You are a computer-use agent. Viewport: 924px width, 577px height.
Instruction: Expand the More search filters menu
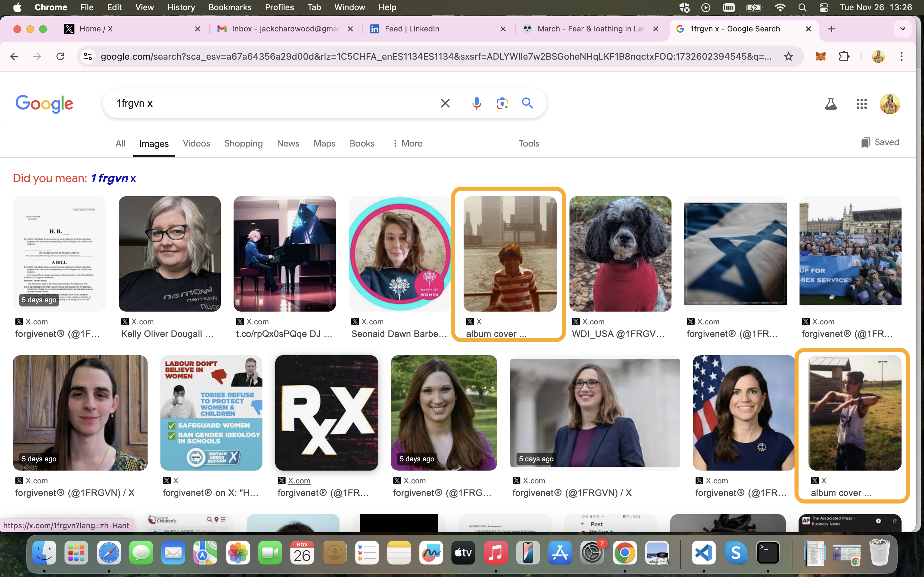(407, 144)
